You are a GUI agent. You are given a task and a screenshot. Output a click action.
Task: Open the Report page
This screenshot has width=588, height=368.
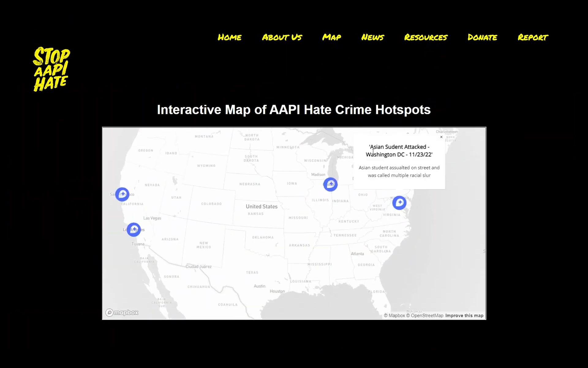[533, 37]
